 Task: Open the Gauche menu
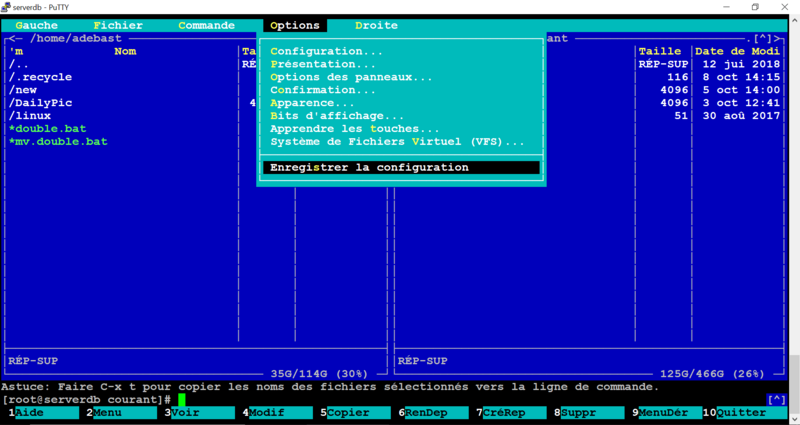point(36,26)
